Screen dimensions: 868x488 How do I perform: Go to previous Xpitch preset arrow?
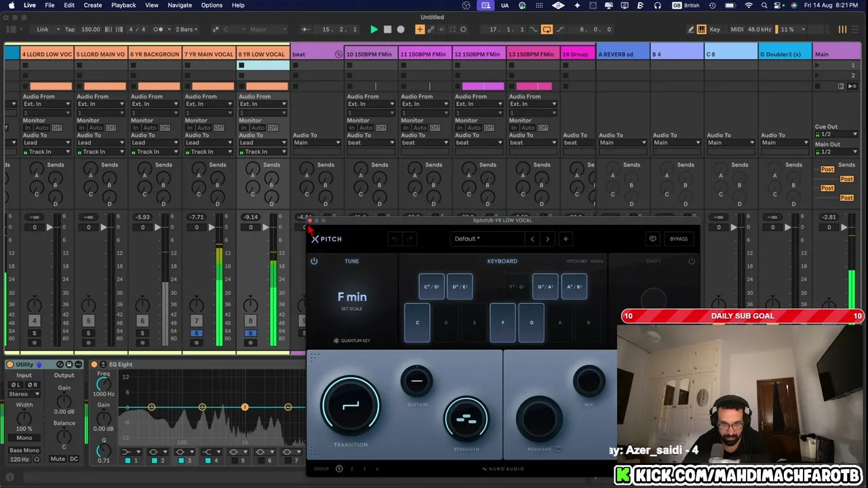click(x=532, y=239)
